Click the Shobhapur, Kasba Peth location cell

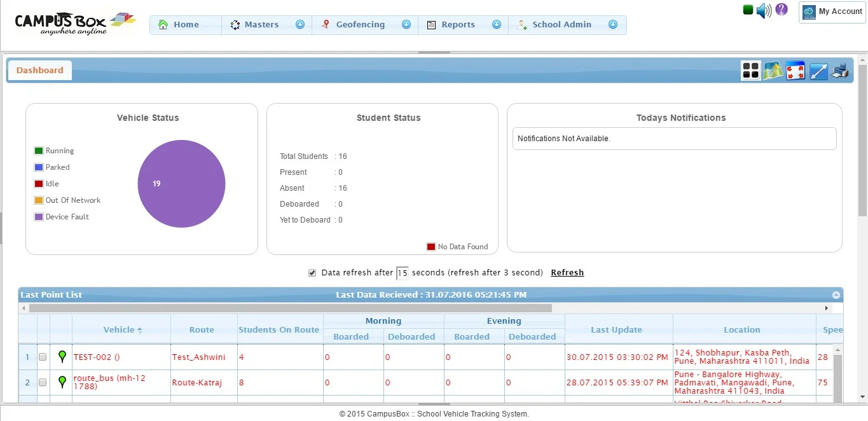[x=744, y=357]
